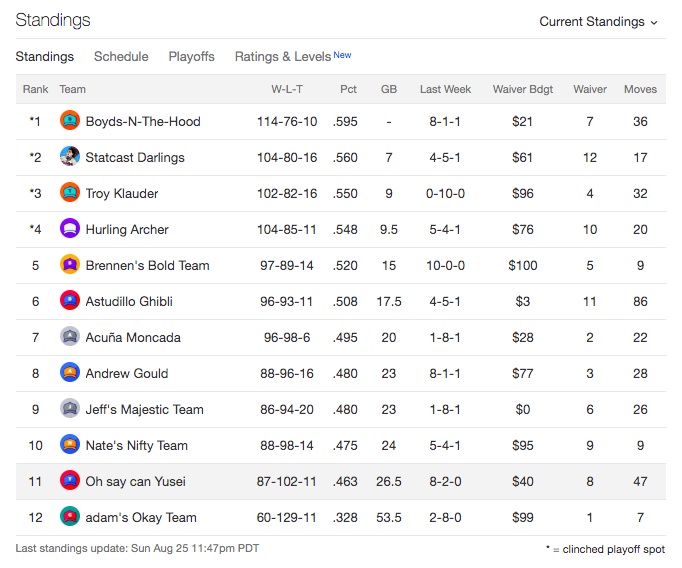682x568 pixels.
Task: Open Brennen's Bold Team avatar icon
Action: point(70,265)
